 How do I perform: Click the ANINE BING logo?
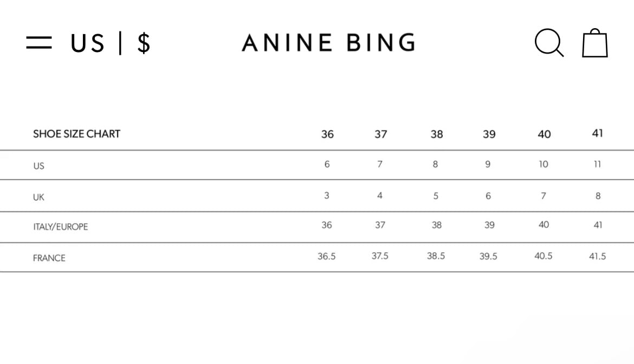(x=329, y=43)
